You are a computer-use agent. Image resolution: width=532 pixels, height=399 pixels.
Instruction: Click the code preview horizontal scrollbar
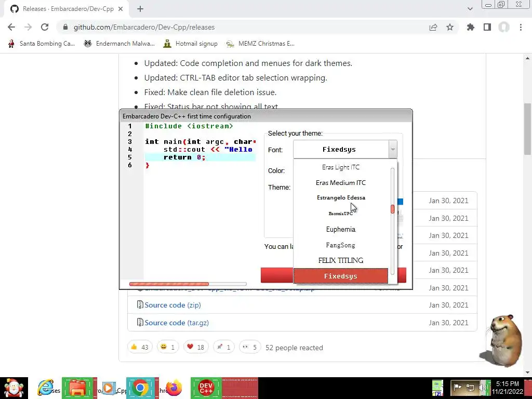169,284
